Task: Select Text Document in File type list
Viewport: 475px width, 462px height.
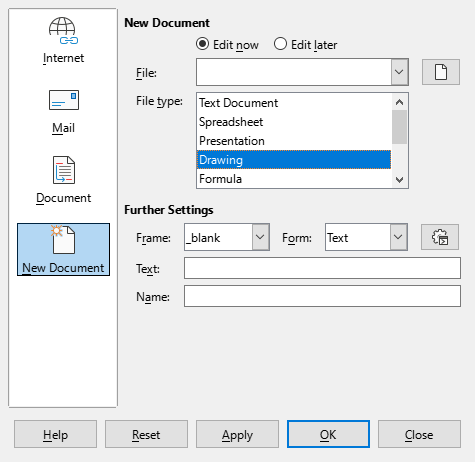Action: point(294,103)
